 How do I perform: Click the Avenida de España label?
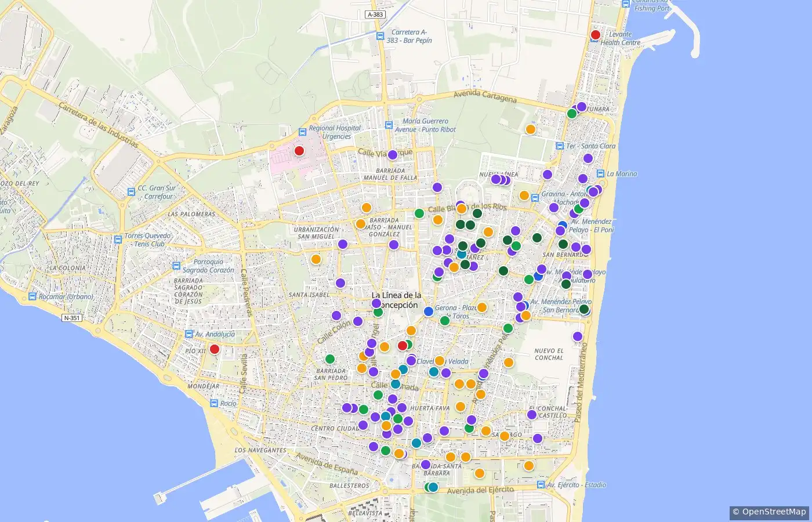(327, 463)
